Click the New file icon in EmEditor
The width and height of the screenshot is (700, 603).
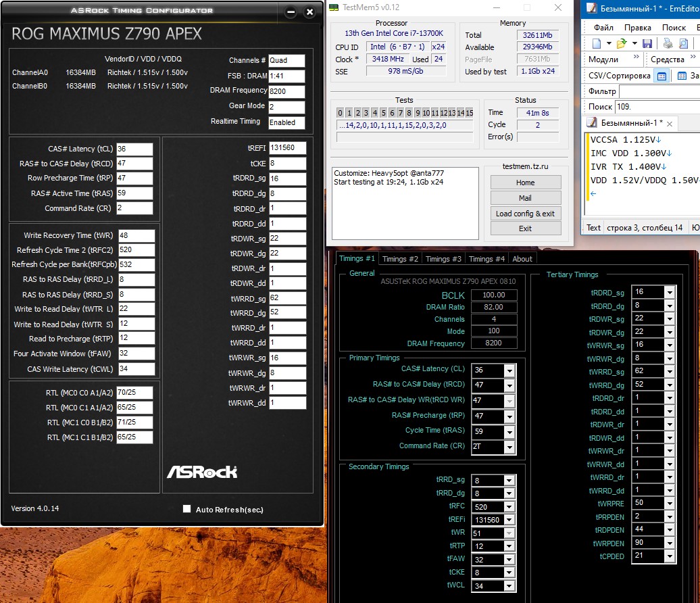(597, 43)
